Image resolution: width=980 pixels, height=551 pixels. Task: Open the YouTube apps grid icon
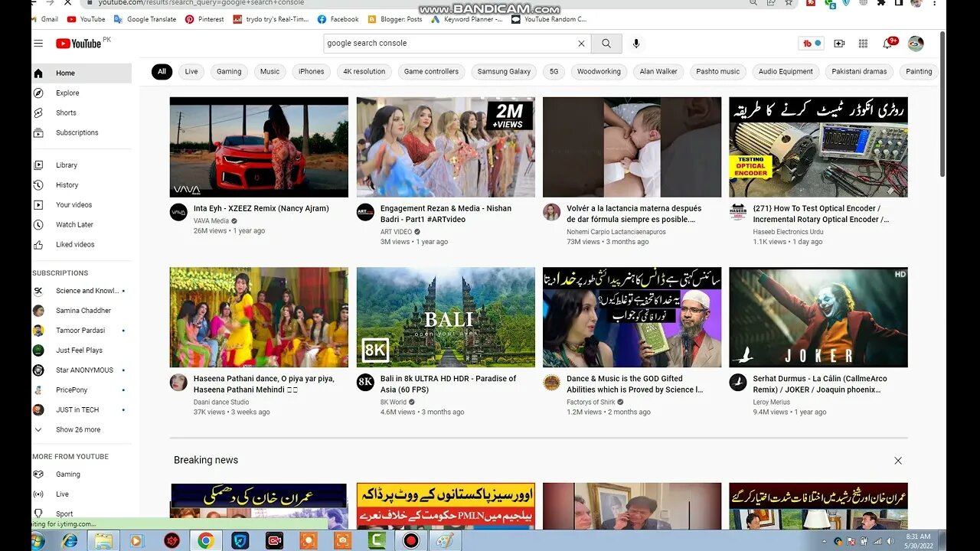coord(863,44)
